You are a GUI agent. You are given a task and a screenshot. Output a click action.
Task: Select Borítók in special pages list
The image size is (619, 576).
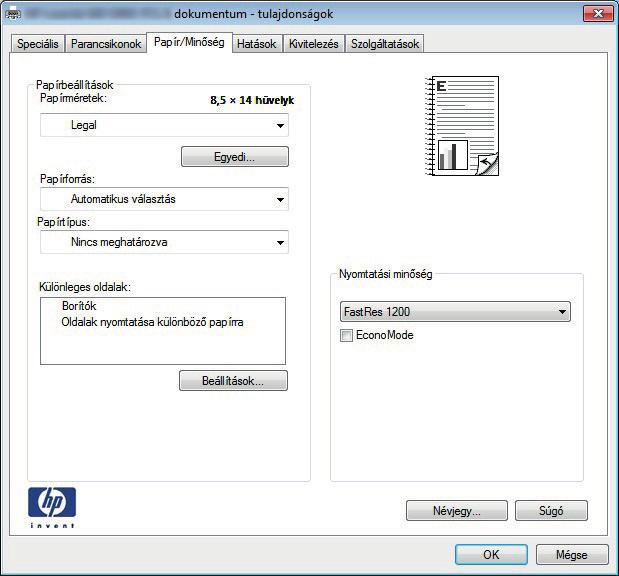coord(79,306)
